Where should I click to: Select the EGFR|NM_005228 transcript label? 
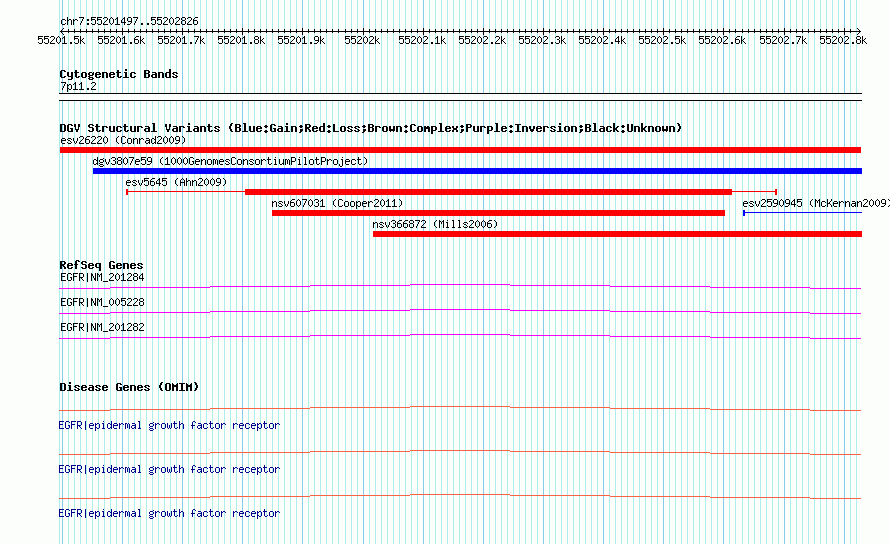click(102, 303)
